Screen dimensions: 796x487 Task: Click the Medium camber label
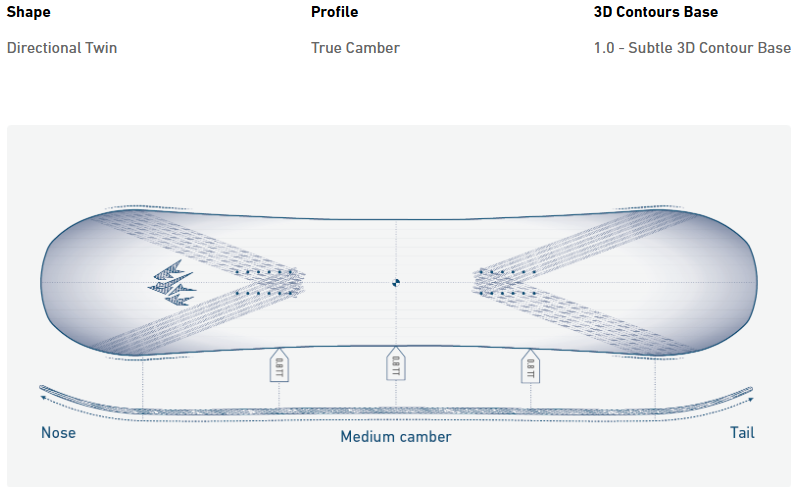pyautogui.click(x=396, y=437)
